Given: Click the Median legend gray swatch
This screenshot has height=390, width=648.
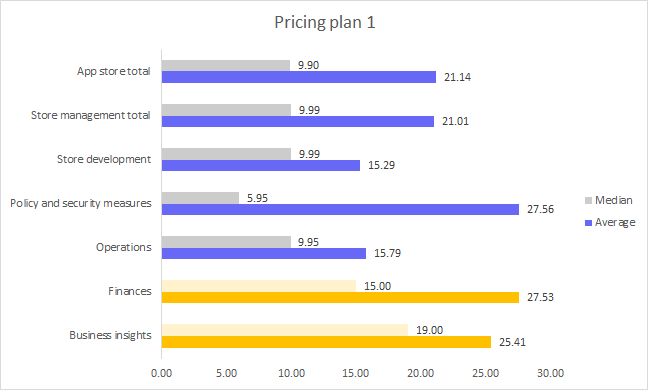Looking at the screenshot, I should (588, 200).
